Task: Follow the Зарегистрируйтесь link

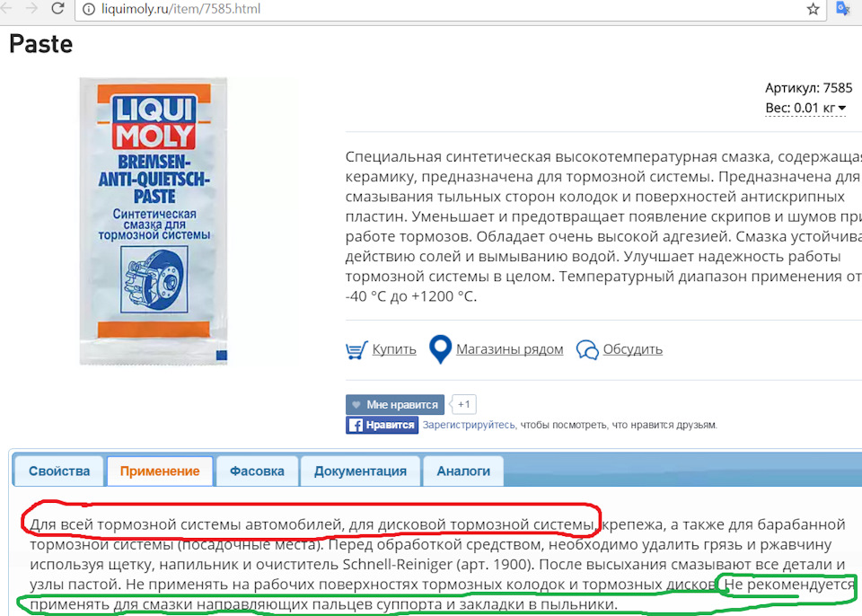Action: point(469,425)
